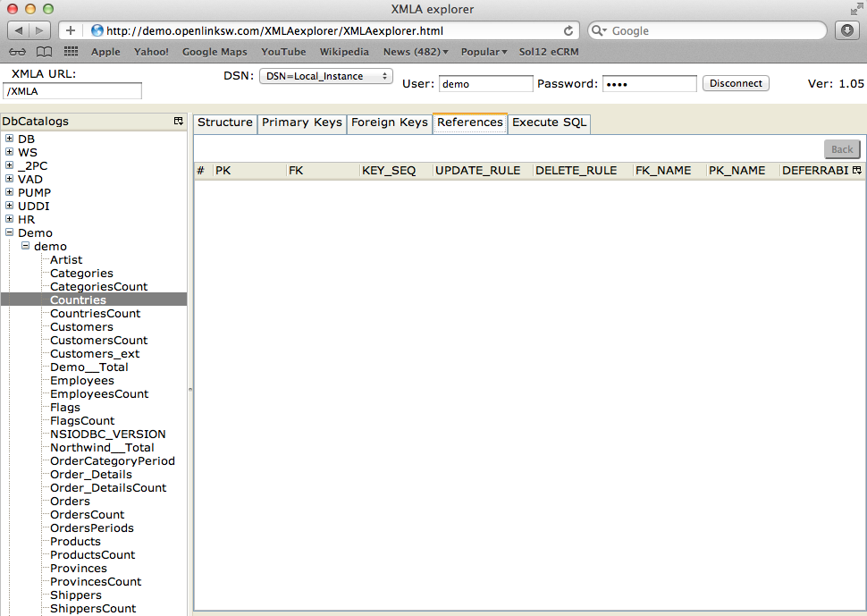Open the Popular bookmarks menu
The width and height of the screenshot is (867, 616).
click(x=484, y=52)
